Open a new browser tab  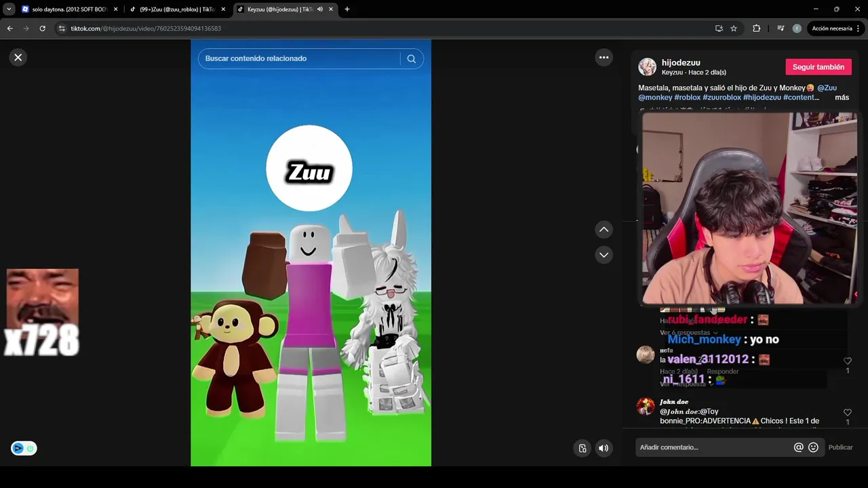tap(347, 9)
